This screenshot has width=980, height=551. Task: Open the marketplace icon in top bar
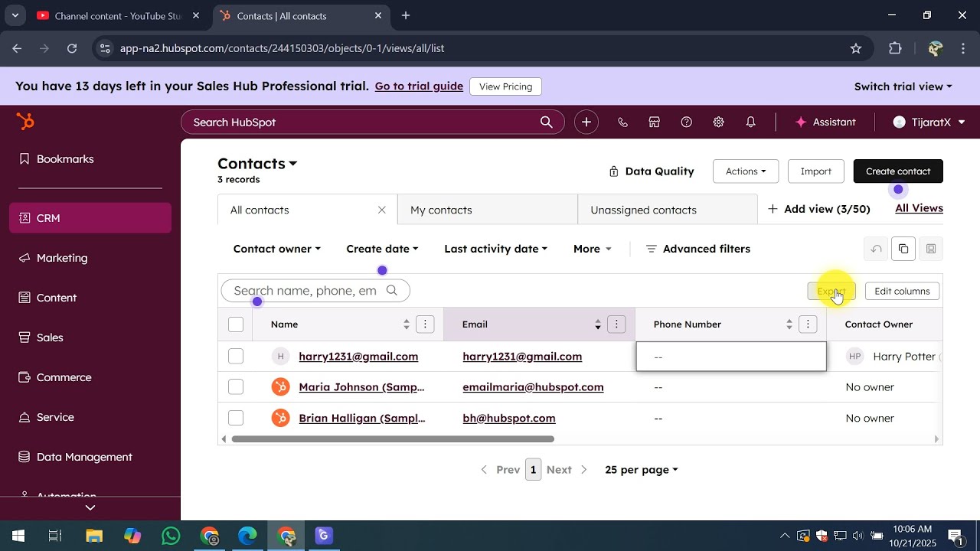coord(655,122)
